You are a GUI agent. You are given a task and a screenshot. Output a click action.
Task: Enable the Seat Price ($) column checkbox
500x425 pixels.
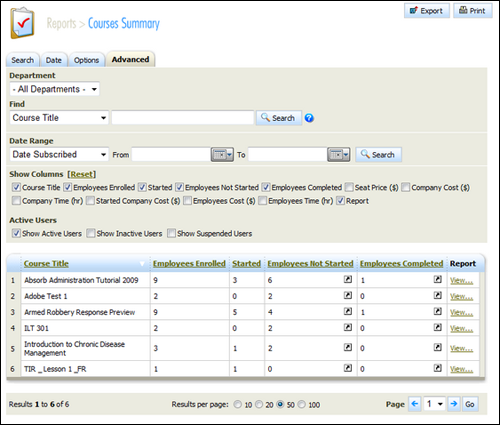(349, 187)
